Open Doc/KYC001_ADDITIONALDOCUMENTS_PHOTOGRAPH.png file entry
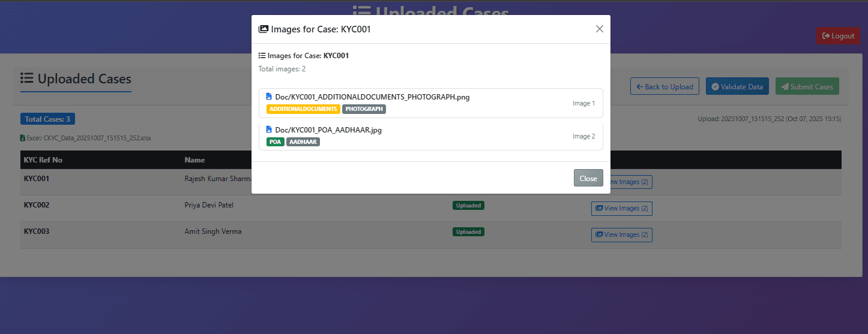Image resolution: width=868 pixels, height=334 pixels. click(431, 103)
